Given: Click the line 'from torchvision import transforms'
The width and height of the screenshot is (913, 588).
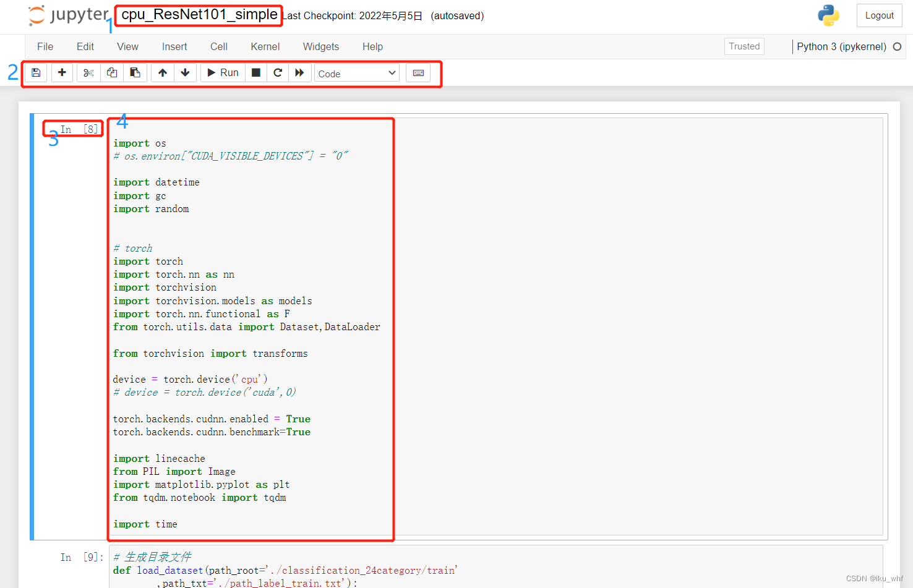Looking at the screenshot, I should click(210, 354).
